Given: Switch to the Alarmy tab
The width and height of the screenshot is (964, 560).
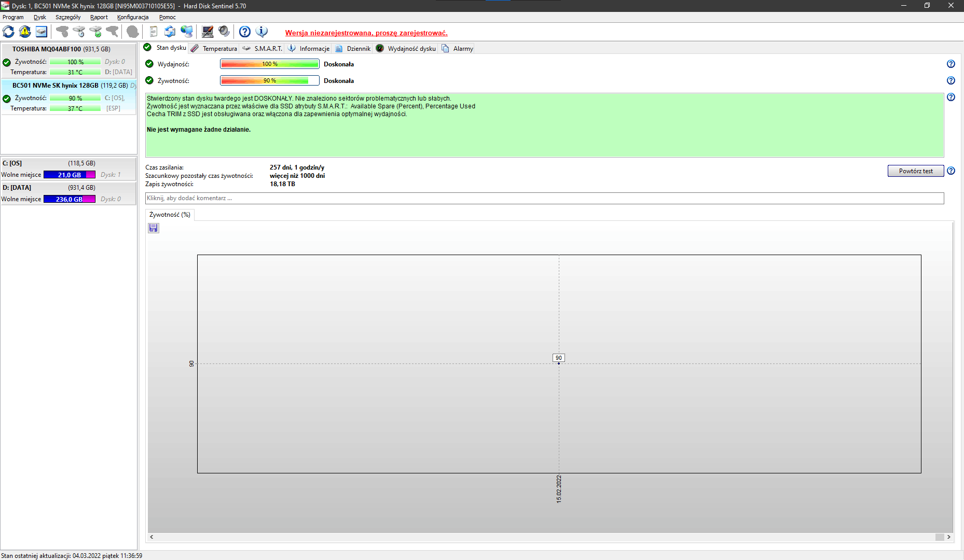Looking at the screenshot, I should [458, 49].
